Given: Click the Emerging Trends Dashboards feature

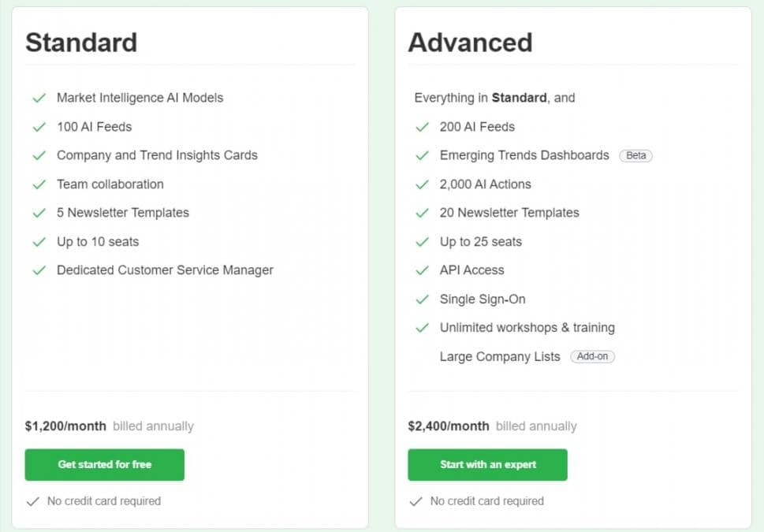Looking at the screenshot, I should pos(524,155).
